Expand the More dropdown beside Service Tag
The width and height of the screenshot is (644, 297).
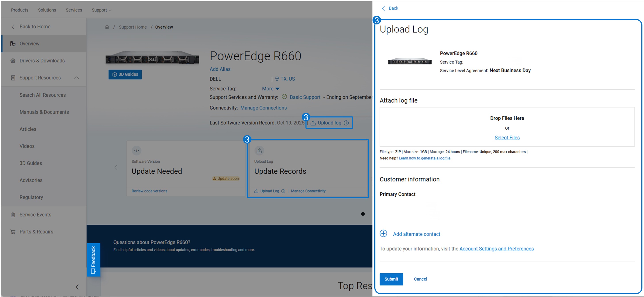pyautogui.click(x=271, y=88)
